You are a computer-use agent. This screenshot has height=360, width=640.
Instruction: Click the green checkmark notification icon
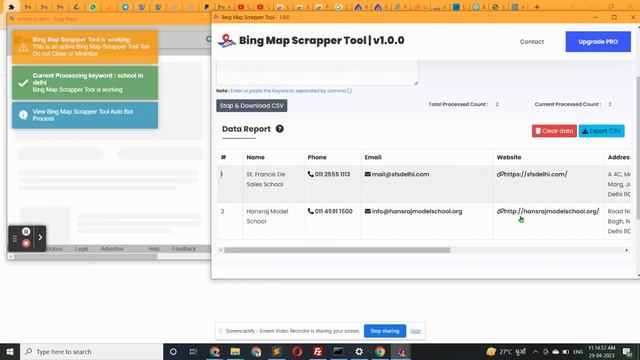[x=23, y=83]
